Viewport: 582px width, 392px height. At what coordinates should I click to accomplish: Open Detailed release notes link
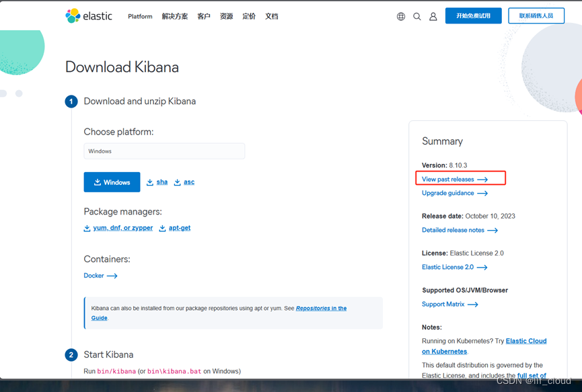(460, 230)
